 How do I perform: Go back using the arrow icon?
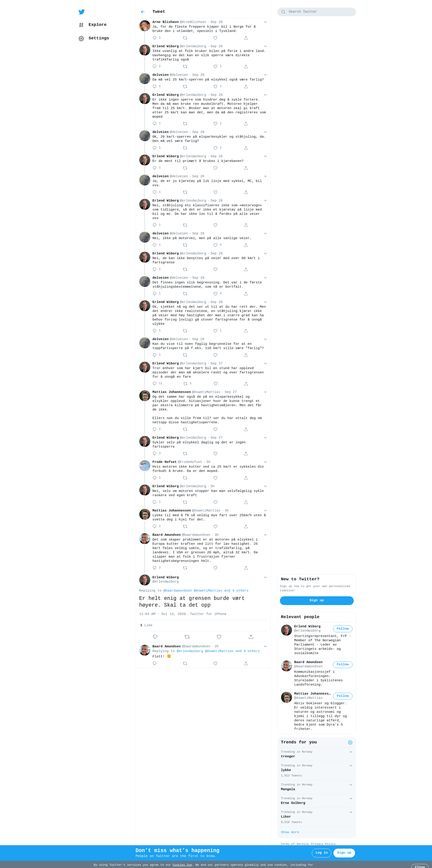pyautogui.click(x=143, y=12)
